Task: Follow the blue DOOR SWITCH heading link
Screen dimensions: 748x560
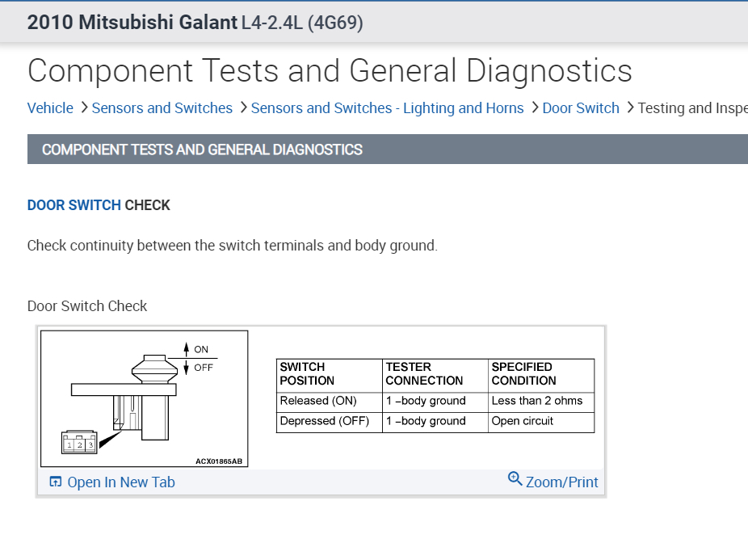Action: click(x=74, y=205)
